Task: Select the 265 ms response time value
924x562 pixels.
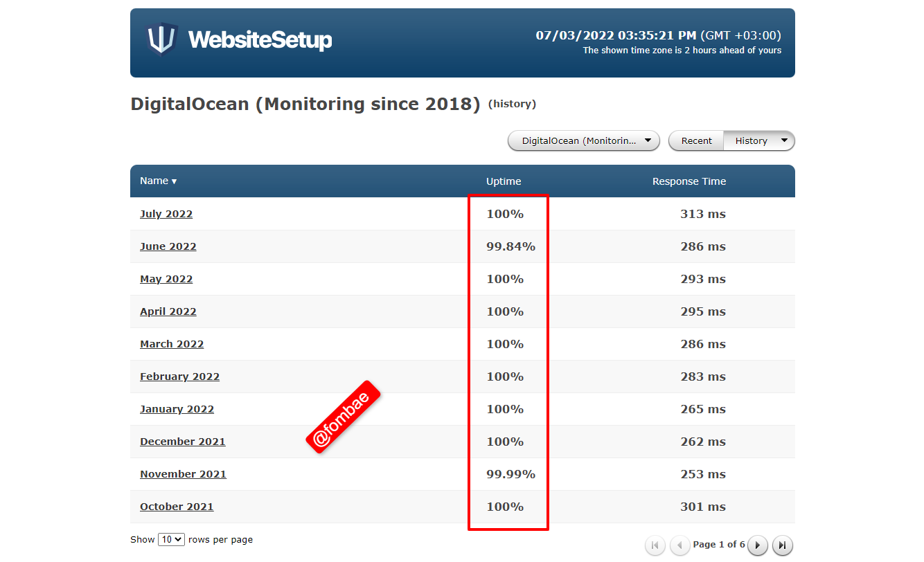Action: pyautogui.click(x=703, y=409)
